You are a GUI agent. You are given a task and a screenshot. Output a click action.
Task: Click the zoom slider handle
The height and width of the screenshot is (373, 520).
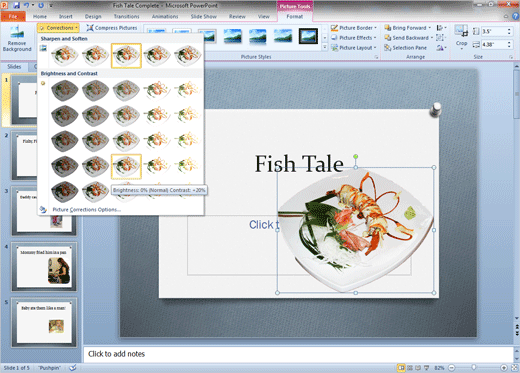coord(474,368)
